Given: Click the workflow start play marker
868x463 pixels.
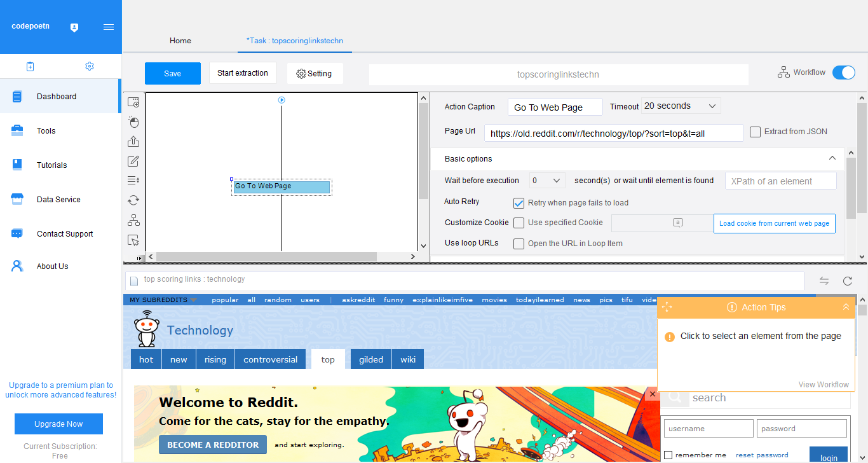Looking at the screenshot, I should [281, 100].
